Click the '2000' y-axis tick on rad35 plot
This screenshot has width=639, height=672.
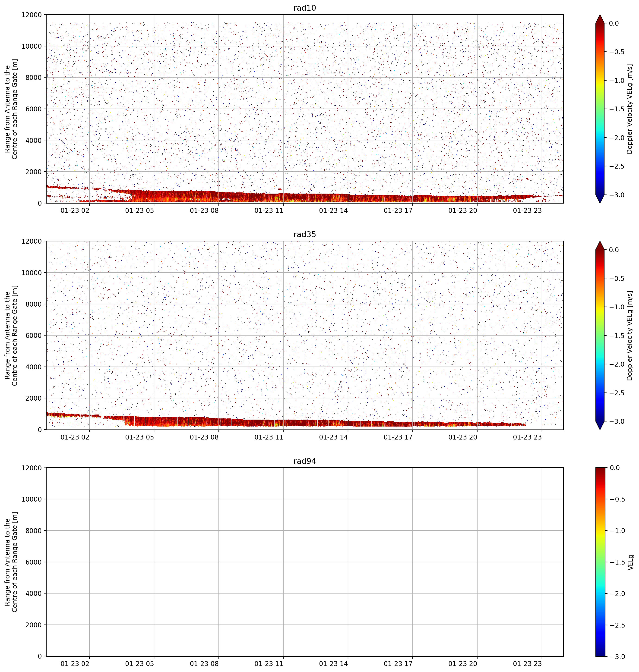34,398
